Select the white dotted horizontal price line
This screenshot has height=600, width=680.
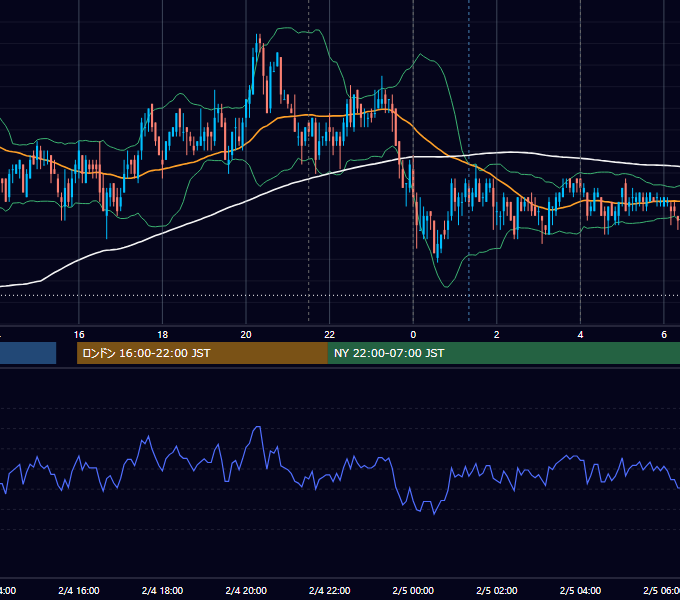(340, 296)
